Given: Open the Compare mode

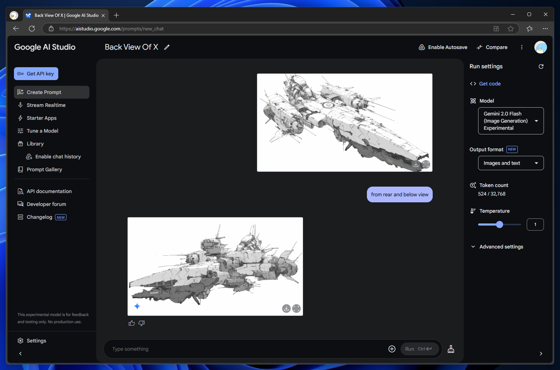Looking at the screenshot, I should point(492,47).
